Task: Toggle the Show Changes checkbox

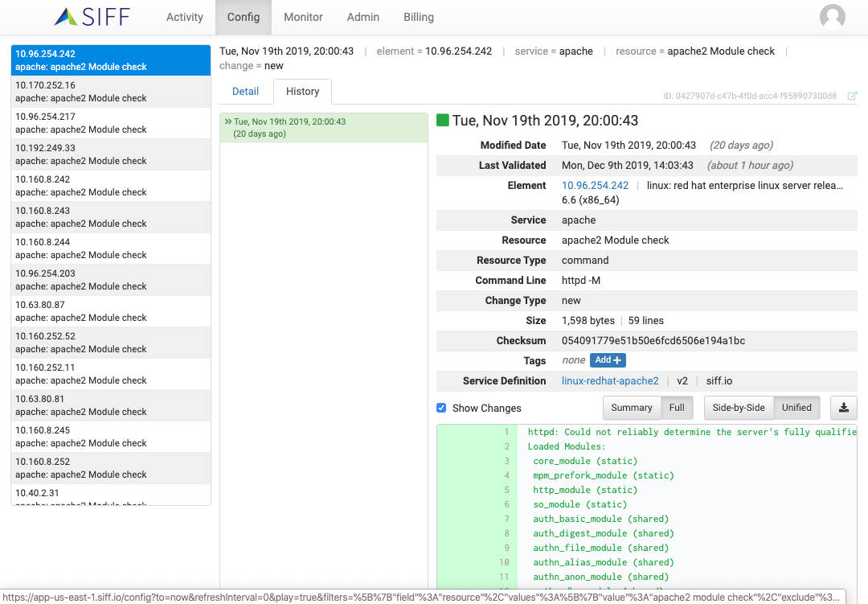Action: click(x=441, y=408)
